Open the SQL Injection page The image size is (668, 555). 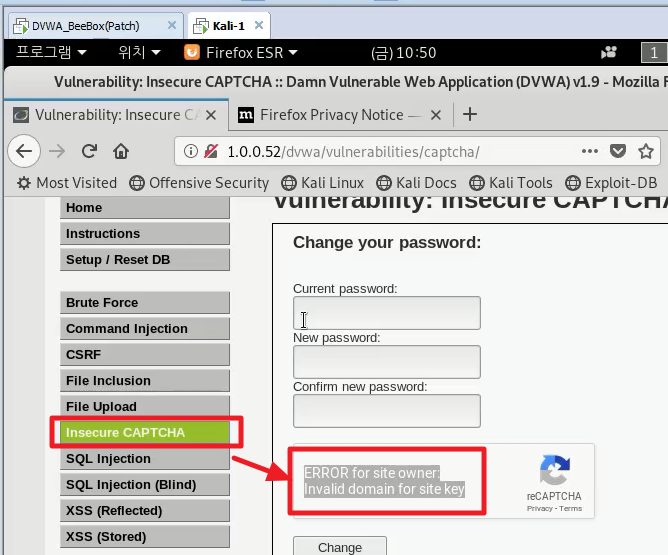point(145,458)
